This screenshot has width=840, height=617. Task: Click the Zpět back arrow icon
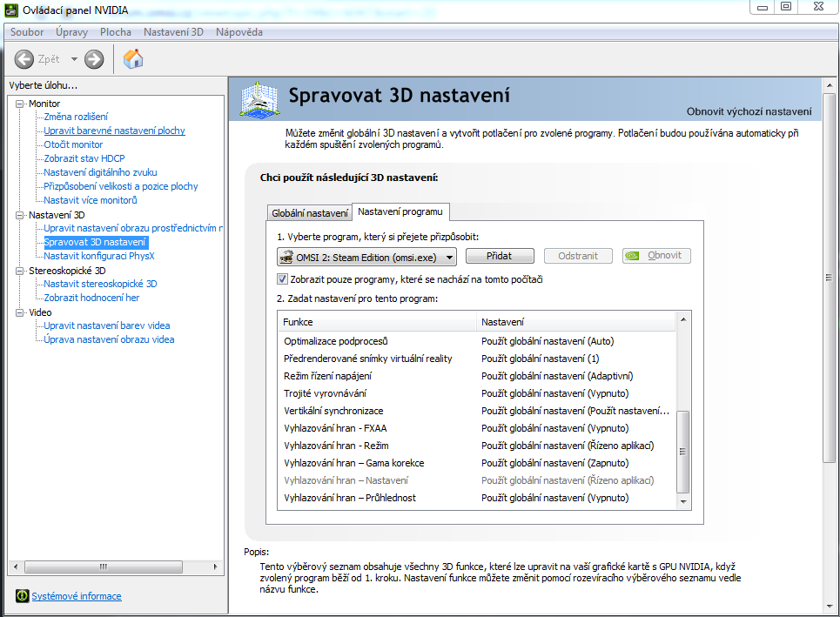tap(24, 59)
